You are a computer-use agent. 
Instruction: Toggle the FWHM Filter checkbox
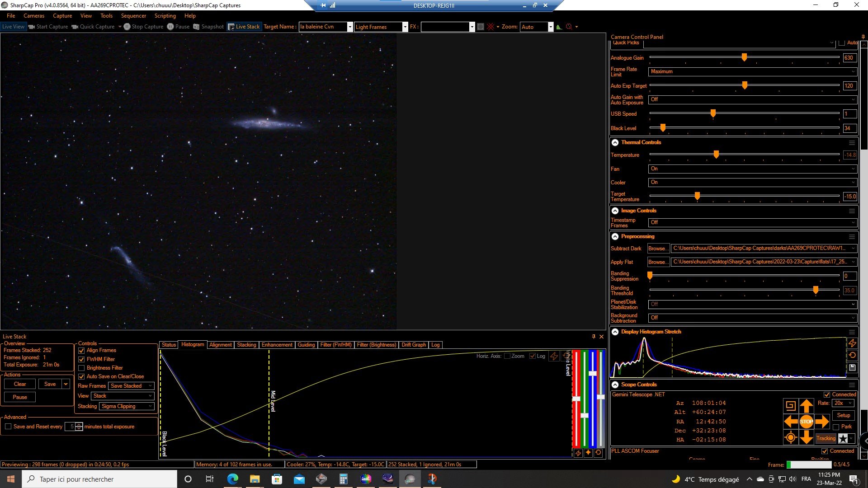point(81,359)
